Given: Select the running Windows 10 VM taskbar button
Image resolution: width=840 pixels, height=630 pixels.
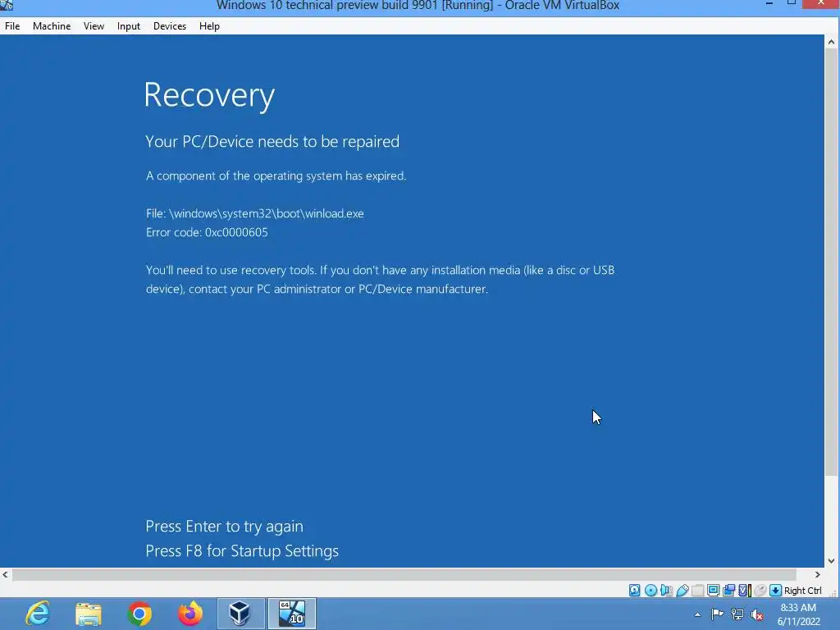Looking at the screenshot, I should 292,614.
